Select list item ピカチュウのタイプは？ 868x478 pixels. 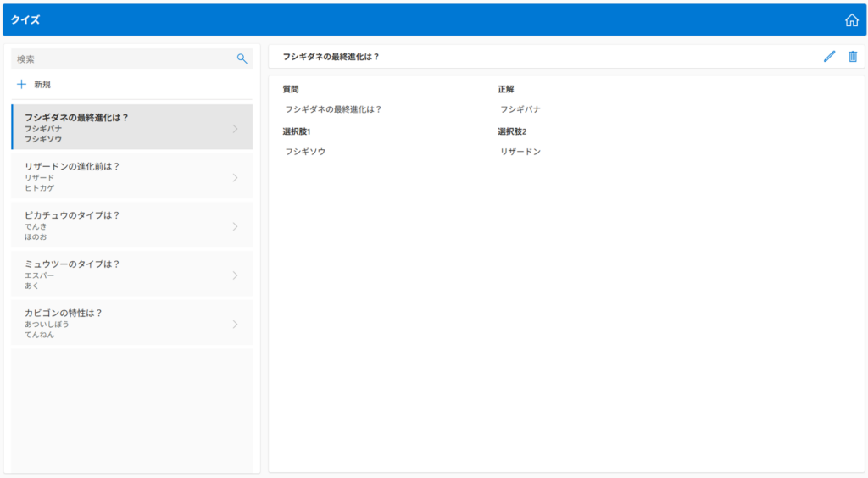pos(131,225)
